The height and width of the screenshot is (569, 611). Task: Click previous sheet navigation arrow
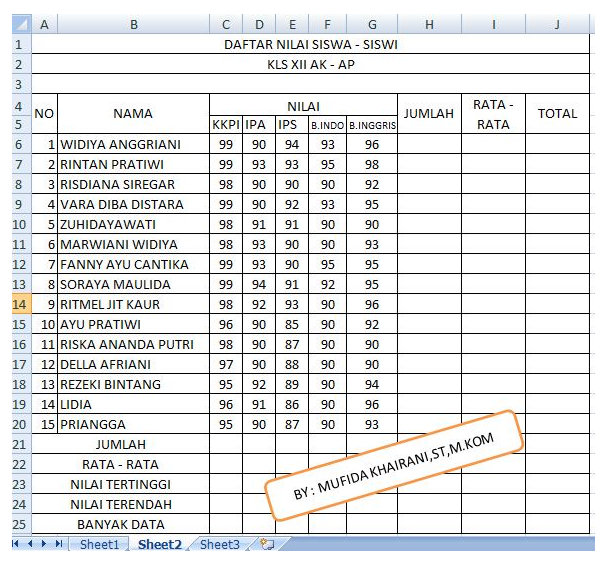30,543
